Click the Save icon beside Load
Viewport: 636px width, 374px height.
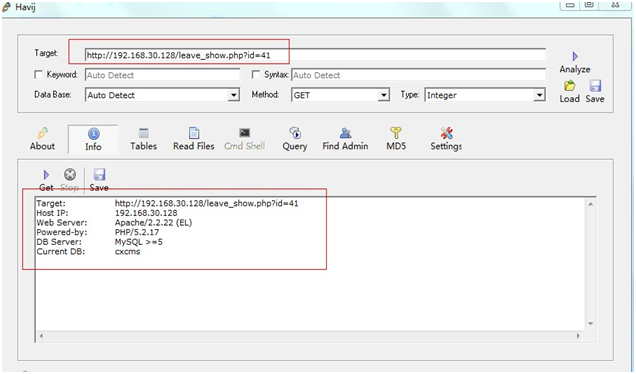click(x=595, y=86)
